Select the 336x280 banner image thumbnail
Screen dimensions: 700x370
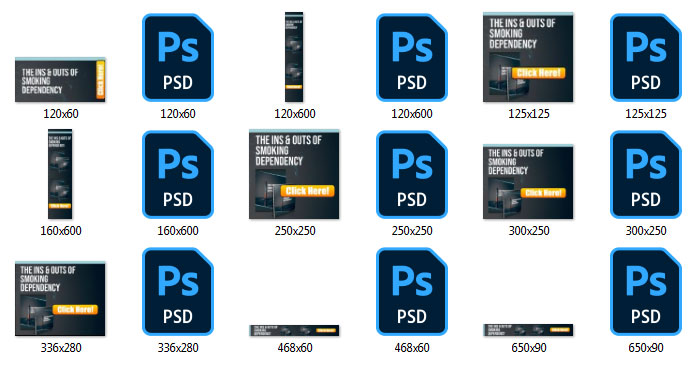tap(60, 299)
